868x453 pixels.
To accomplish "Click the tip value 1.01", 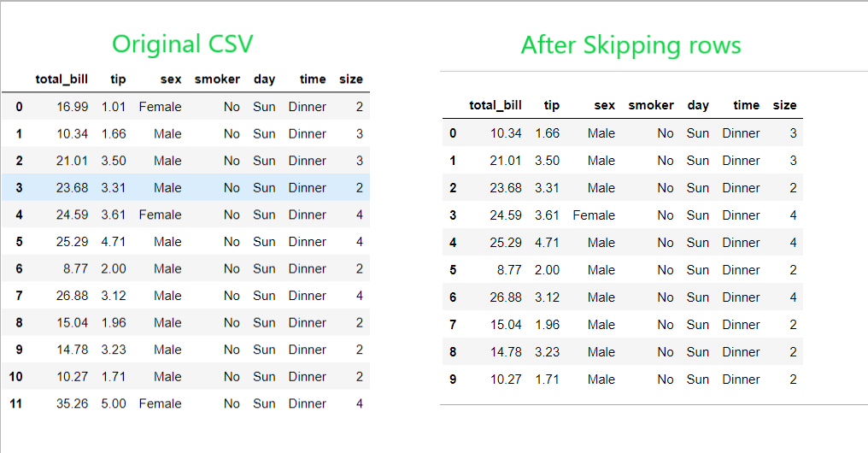I will (114, 107).
